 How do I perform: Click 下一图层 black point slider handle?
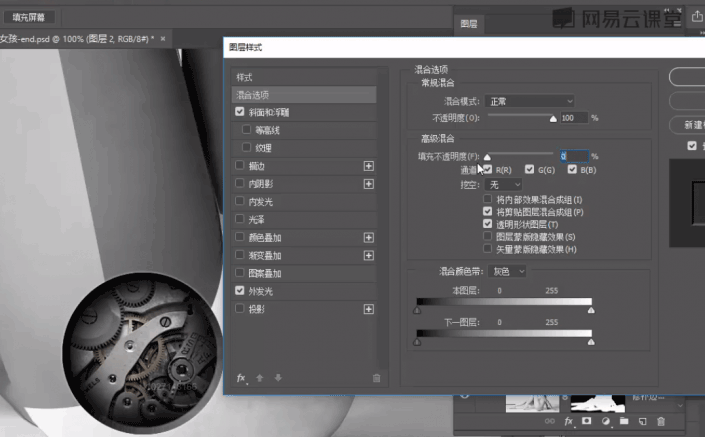pos(417,342)
